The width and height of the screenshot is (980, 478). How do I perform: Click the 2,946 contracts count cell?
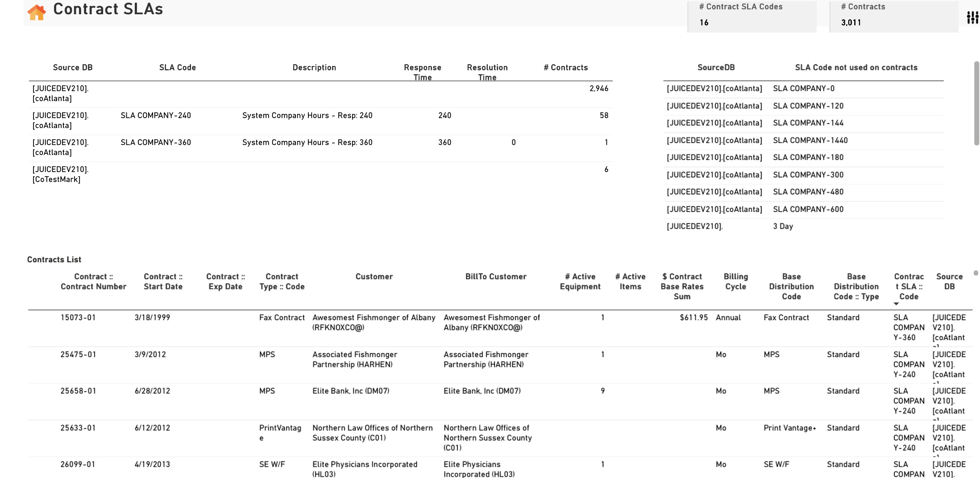pyautogui.click(x=599, y=88)
